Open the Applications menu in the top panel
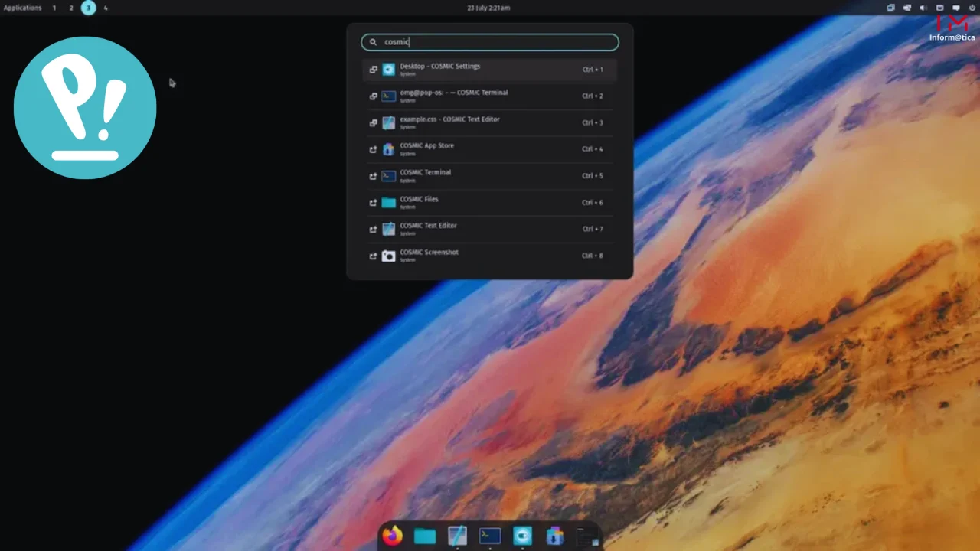 [x=23, y=8]
